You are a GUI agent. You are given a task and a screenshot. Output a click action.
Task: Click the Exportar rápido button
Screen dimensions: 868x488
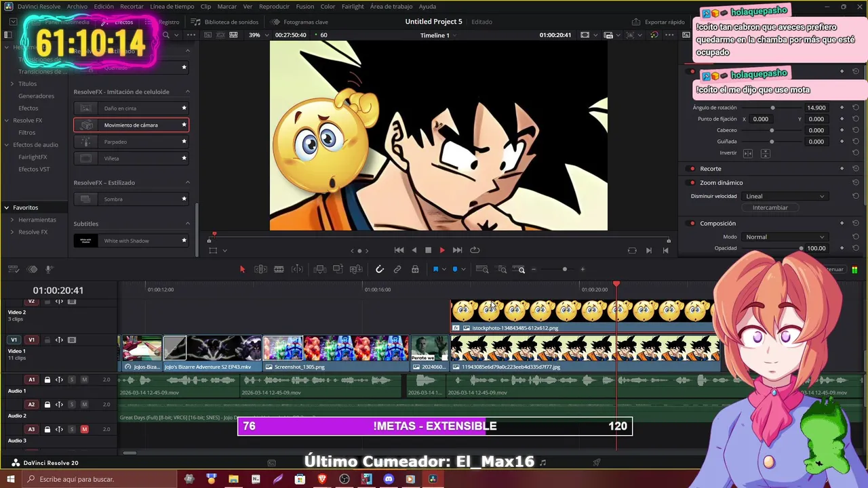pos(659,22)
